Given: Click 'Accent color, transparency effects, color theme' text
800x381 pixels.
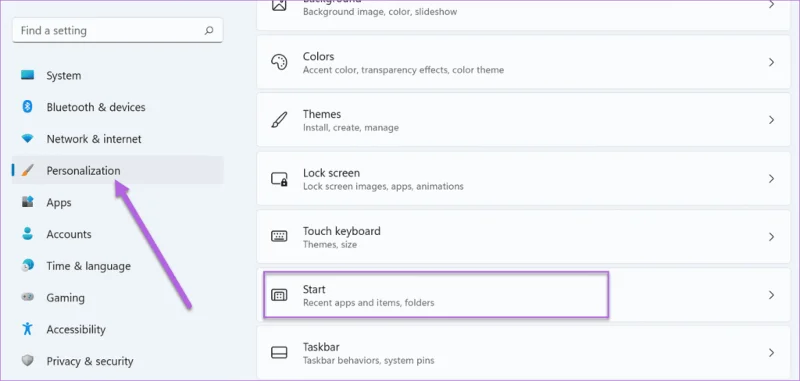Looking at the screenshot, I should [x=403, y=70].
